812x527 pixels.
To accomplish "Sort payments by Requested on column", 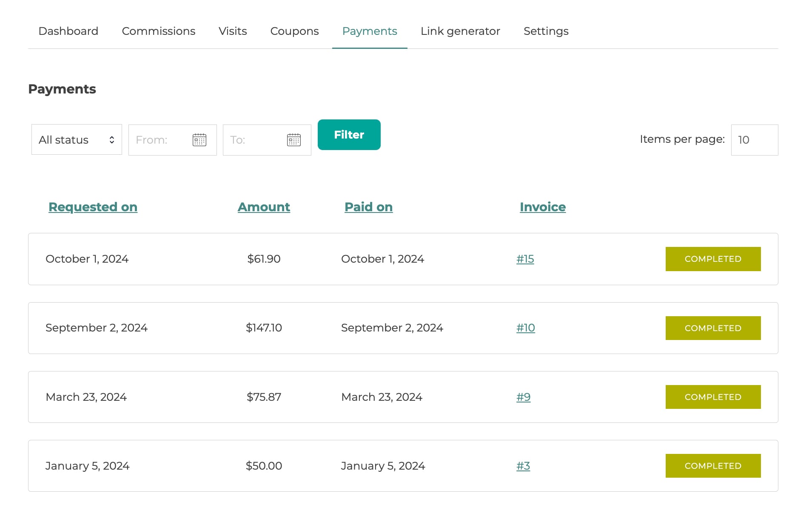I will click(x=93, y=207).
